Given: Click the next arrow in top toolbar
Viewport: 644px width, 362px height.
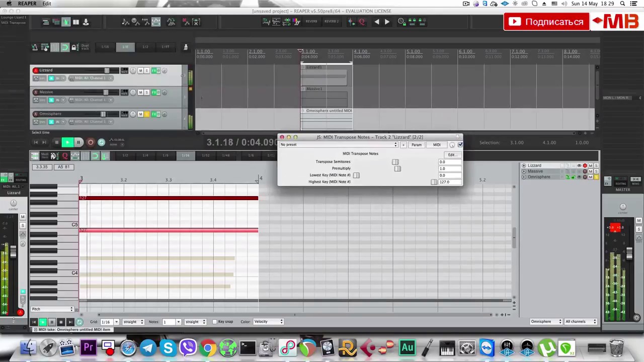Looking at the screenshot, I should tap(386, 22).
